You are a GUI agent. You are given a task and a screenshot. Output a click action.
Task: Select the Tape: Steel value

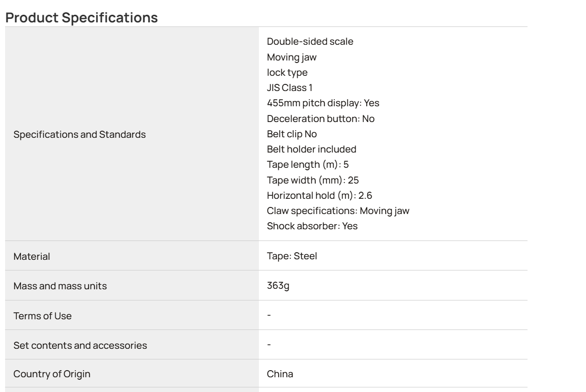(292, 256)
